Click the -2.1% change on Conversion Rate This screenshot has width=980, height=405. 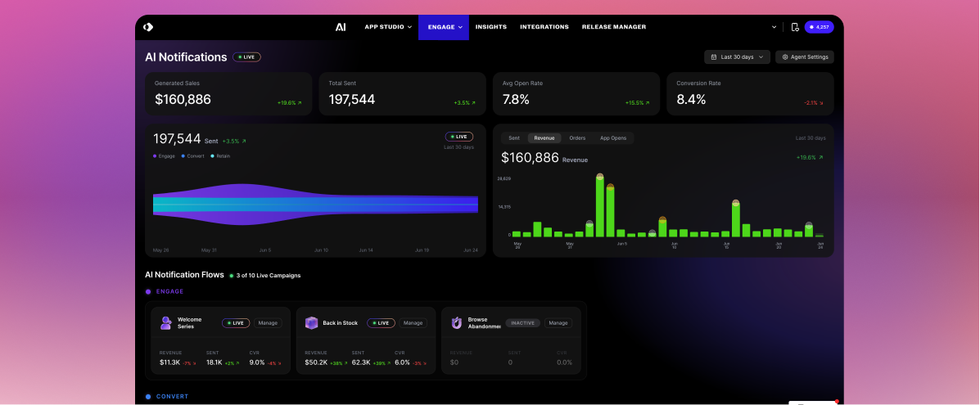812,103
